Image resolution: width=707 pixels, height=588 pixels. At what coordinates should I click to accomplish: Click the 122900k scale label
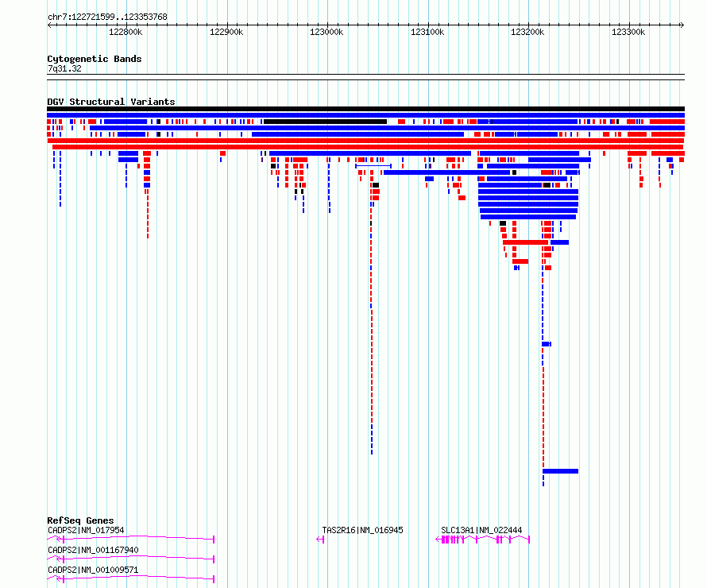point(226,32)
